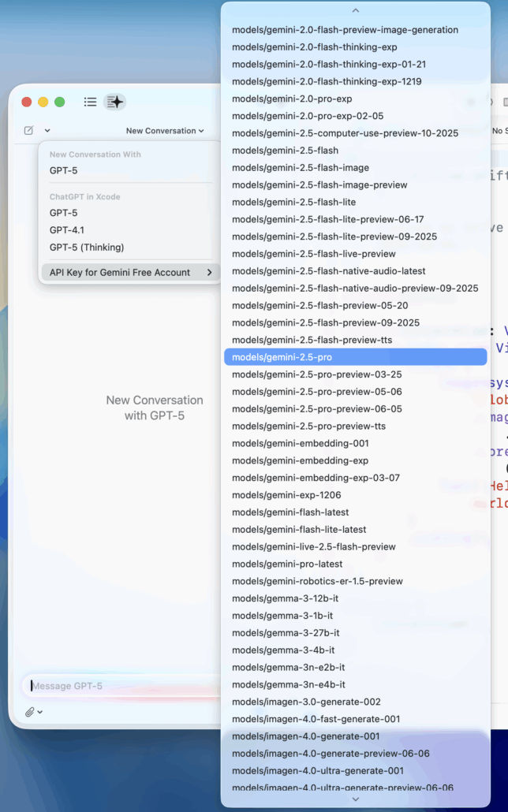The height and width of the screenshot is (812, 508).
Task: Select models/gemini-embedding-001 entry
Action: pyautogui.click(x=300, y=443)
